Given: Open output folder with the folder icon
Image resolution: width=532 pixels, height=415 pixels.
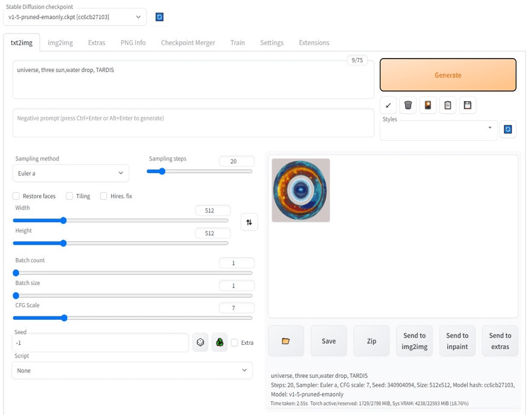Looking at the screenshot, I should [x=285, y=341].
